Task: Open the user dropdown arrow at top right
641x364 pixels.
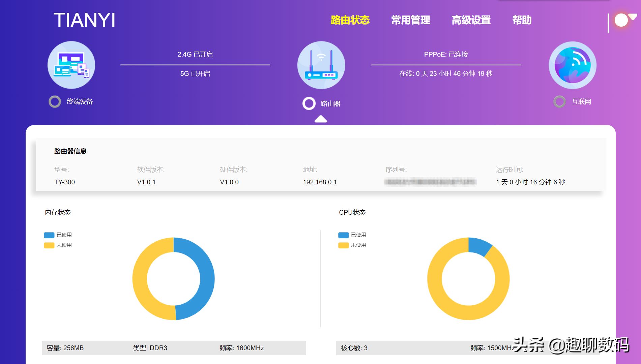Action: [x=633, y=17]
